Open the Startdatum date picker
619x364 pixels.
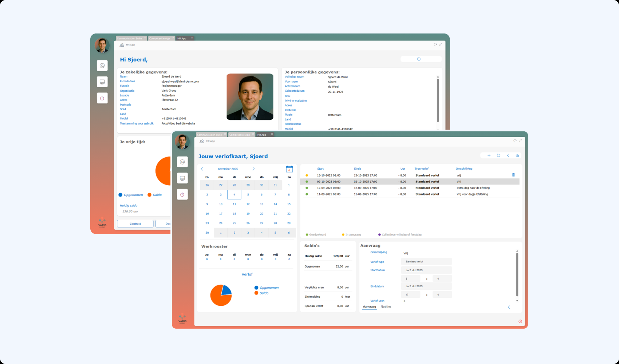point(426,270)
